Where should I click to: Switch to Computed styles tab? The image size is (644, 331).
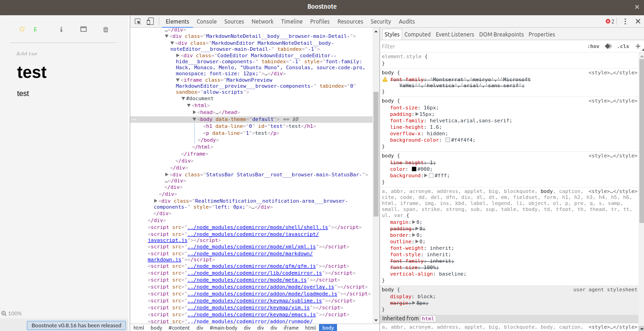tap(417, 34)
